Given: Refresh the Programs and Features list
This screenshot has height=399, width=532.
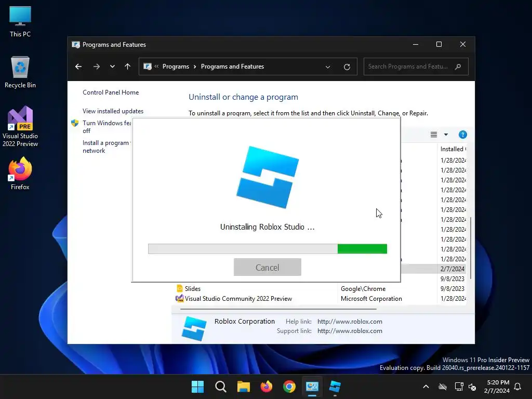Looking at the screenshot, I should [x=347, y=67].
